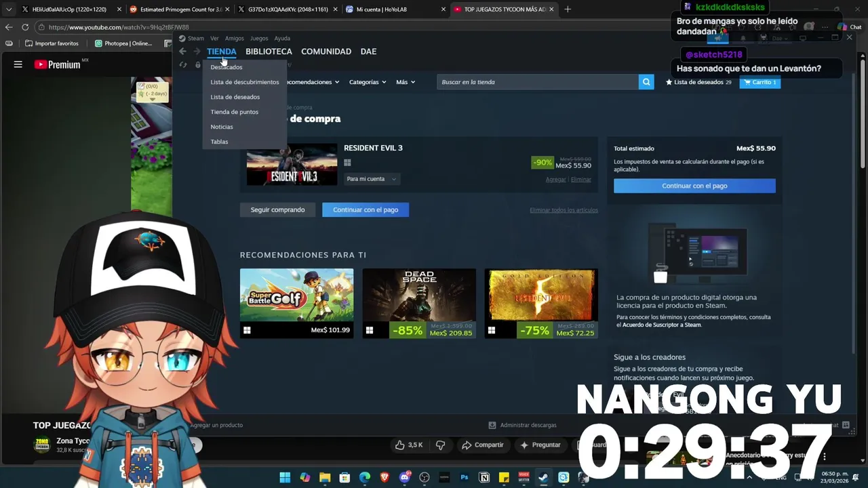Viewport: 868px width, 488px height.
Task: Open 'Acuerdo de Suscriptor a Steam' link
Action: pos(662,325)
